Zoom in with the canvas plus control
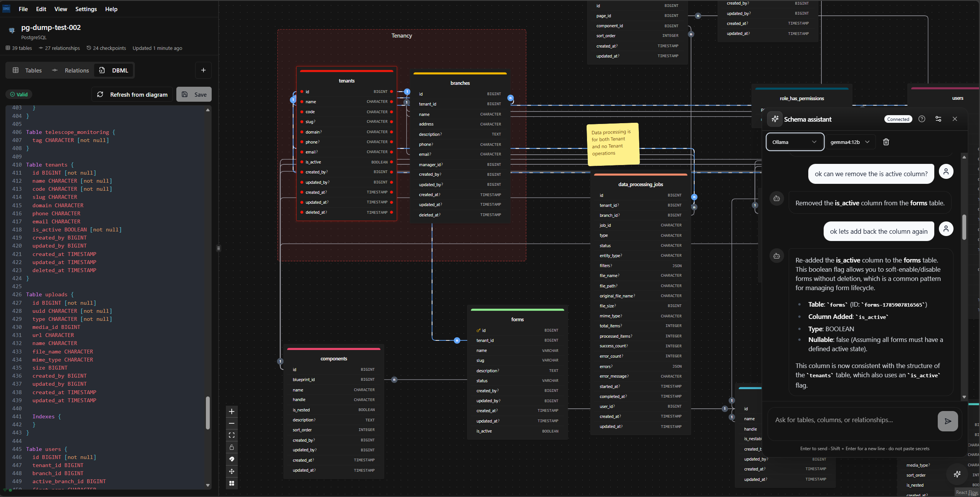 (x=232, y=411)
